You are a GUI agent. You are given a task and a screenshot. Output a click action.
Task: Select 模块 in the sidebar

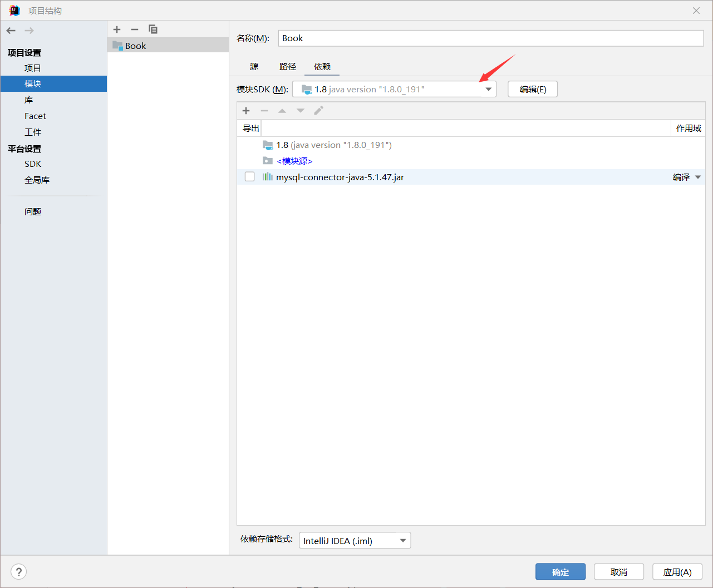tap(53, 83)
